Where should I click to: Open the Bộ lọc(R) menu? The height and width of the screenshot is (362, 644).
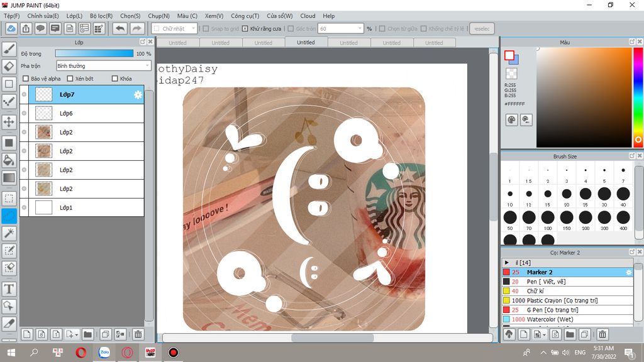pyautogui.click(x=101, y=16)
